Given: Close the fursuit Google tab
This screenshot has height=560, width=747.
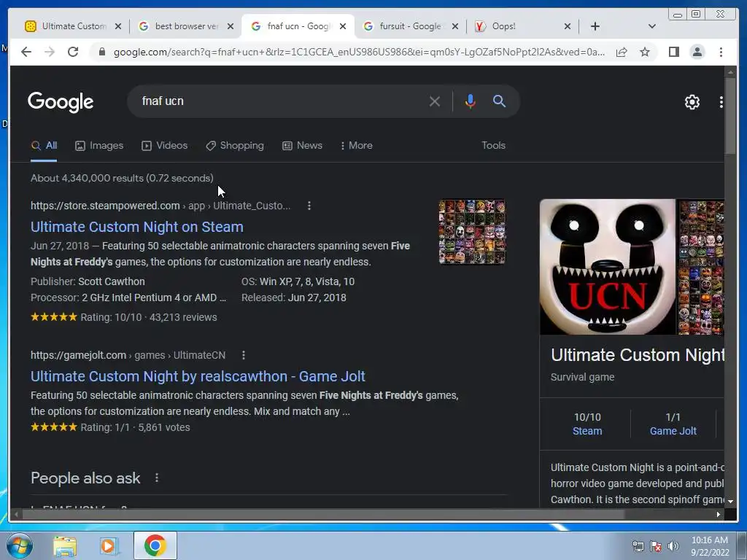Looking at the screenshot, I should pyautogui.click(x=455, y=26).
